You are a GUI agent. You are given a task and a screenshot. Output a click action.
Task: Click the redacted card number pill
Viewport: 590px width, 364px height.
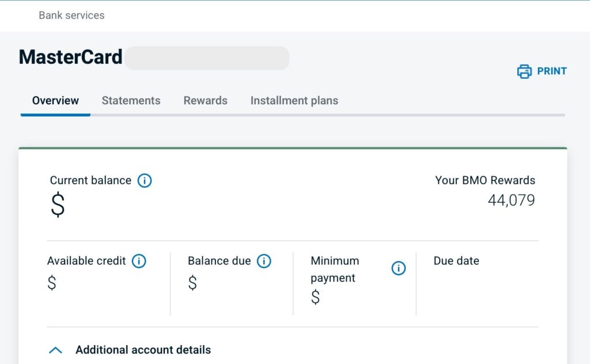(207, 58)
